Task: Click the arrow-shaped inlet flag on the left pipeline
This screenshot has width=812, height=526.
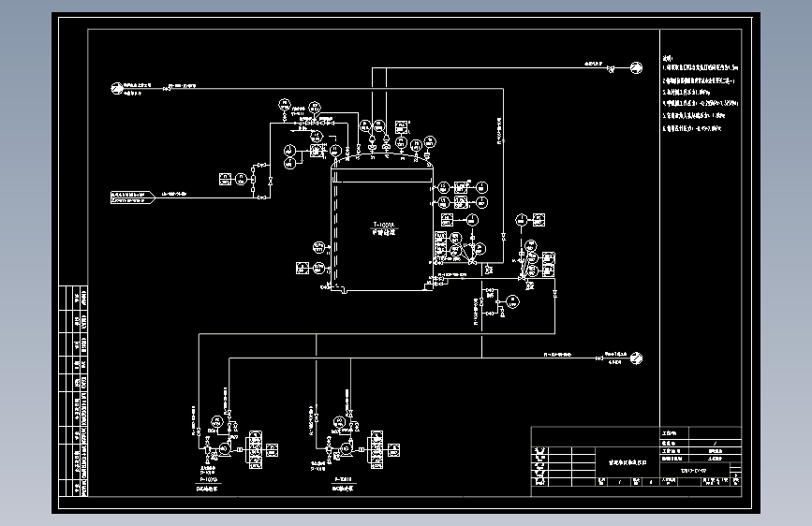Action: click(x=133, y=197)
